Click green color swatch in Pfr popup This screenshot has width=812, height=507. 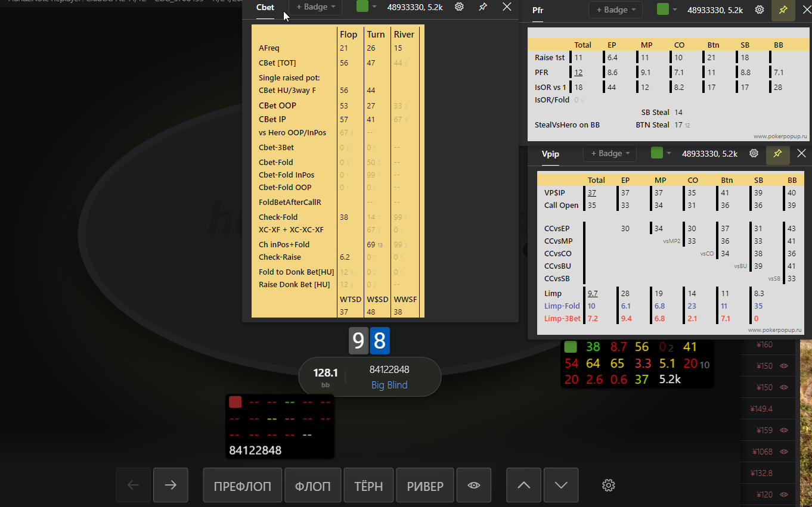[662, 10]
